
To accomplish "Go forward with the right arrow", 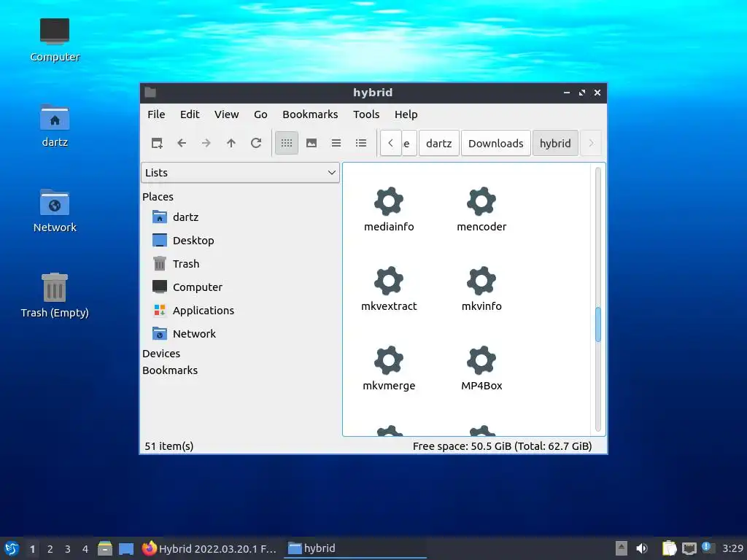I will 206,143.
